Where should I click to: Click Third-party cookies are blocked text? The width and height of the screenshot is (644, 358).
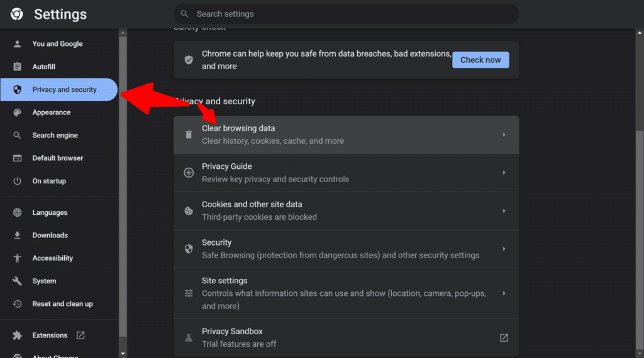(259, 217)
